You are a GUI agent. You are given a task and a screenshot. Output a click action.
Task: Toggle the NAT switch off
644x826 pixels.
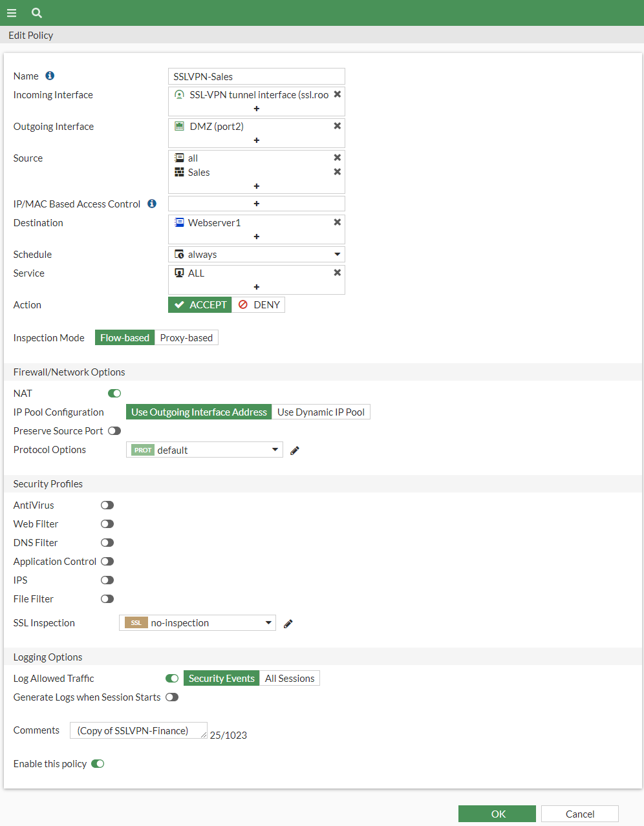pyautogui.click(x=114, y=393)
